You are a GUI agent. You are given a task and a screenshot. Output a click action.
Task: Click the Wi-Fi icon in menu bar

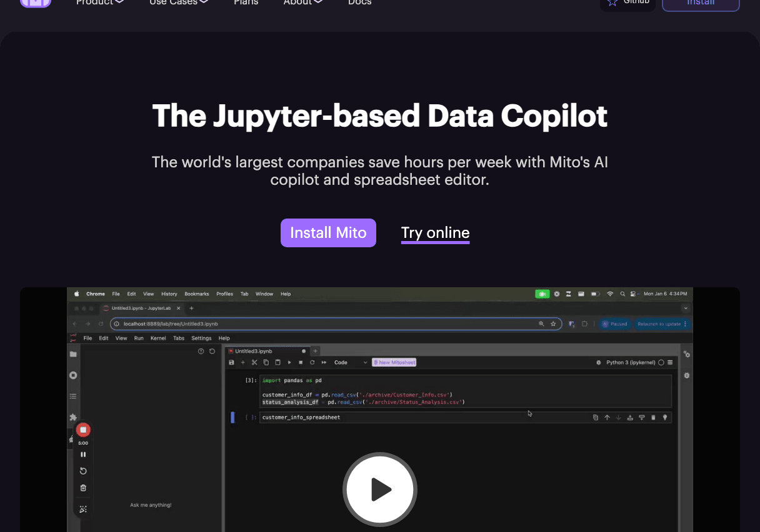610,293
